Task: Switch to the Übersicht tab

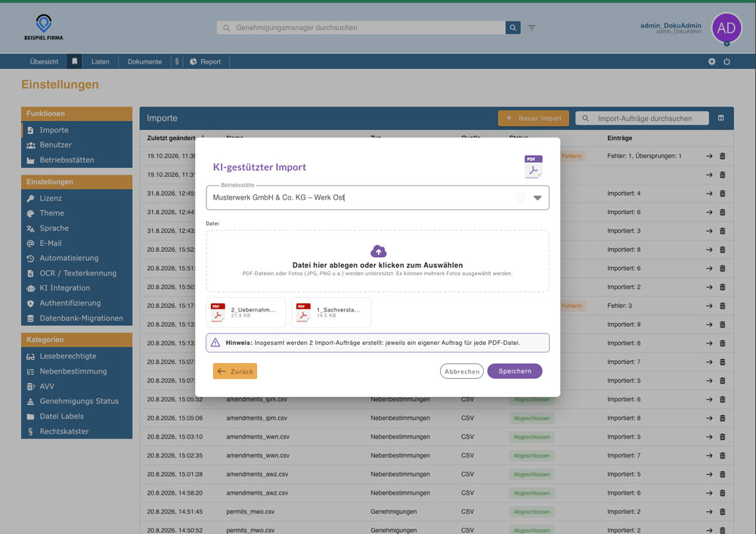Action: [x=44, y=62]
